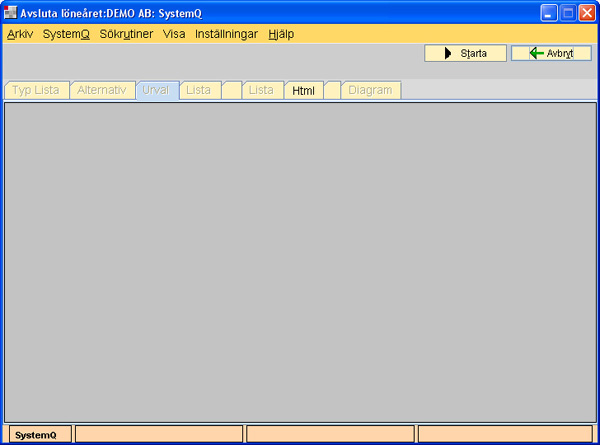Viewport: 600px width, 445px height.
Task: Open the Sökrutiner menu
Action: click(x=126, y=33)
